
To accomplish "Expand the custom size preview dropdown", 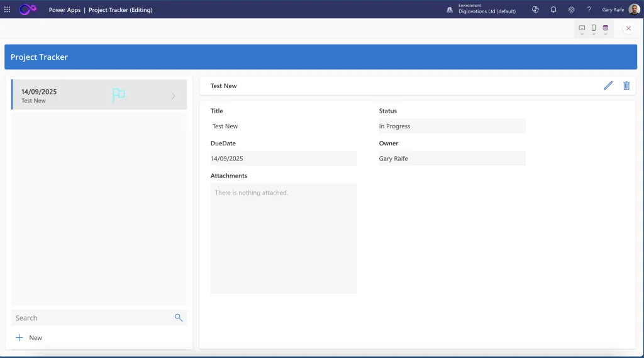I will 606,34.
